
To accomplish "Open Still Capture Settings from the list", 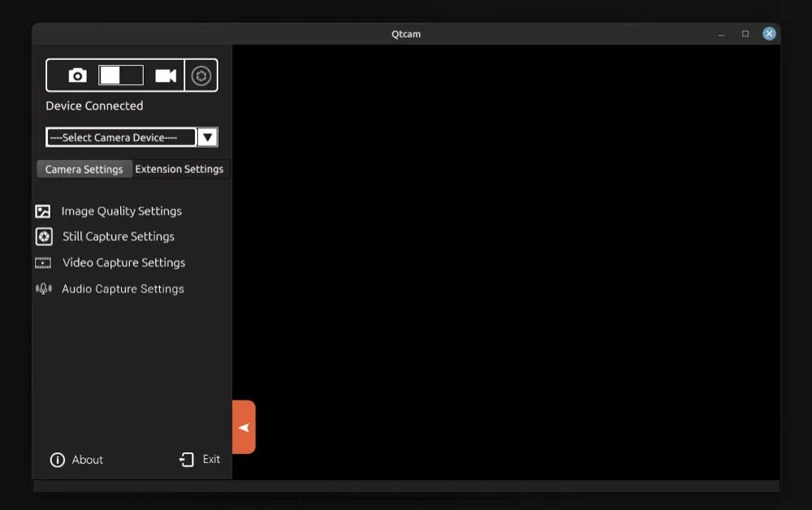I will [x=119, y=236].
